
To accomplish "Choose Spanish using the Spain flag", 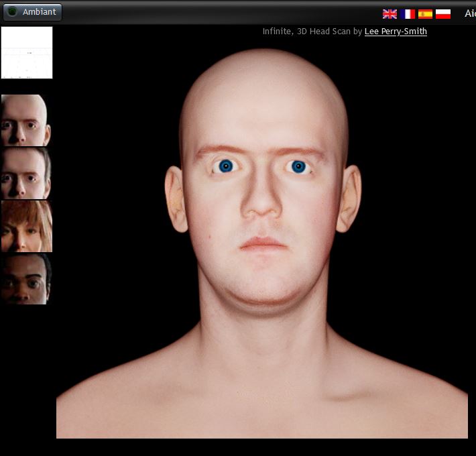I will (x=425, y=13).
